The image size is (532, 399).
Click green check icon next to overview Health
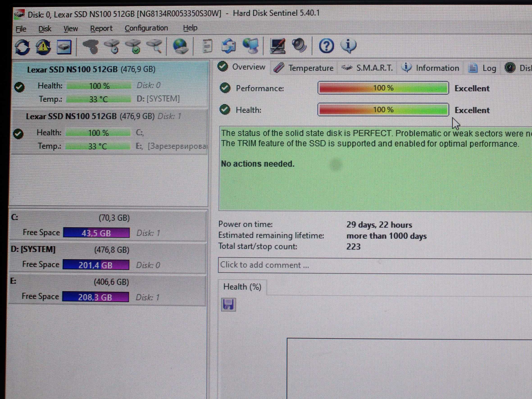tap(225, 109)
